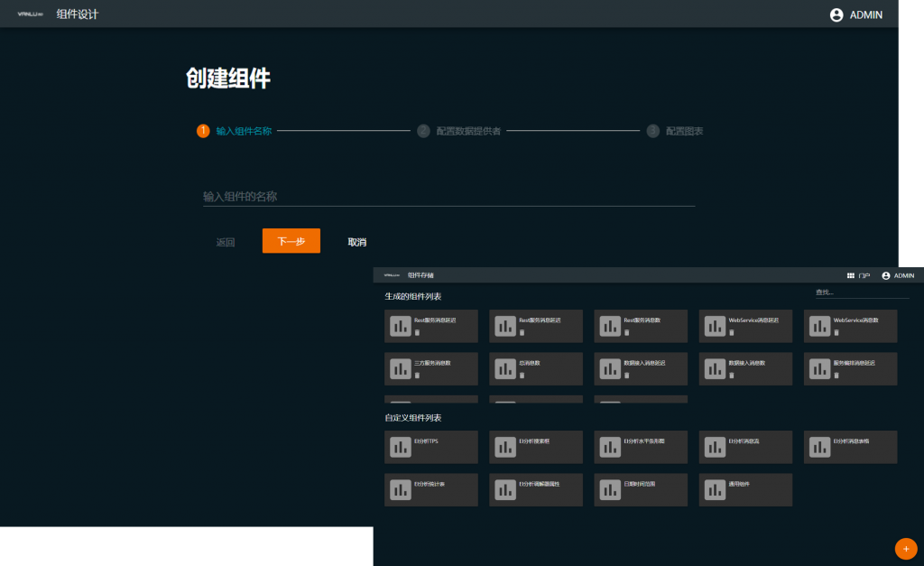The image size is (924, 566).
Task: Click step 1 输入组件名称 indicator
Action: coord(203,131)
